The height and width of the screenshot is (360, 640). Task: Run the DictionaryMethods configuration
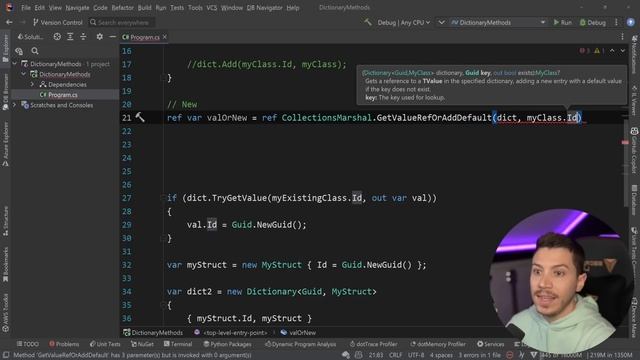pyautogui.click(x=562, y=22)
